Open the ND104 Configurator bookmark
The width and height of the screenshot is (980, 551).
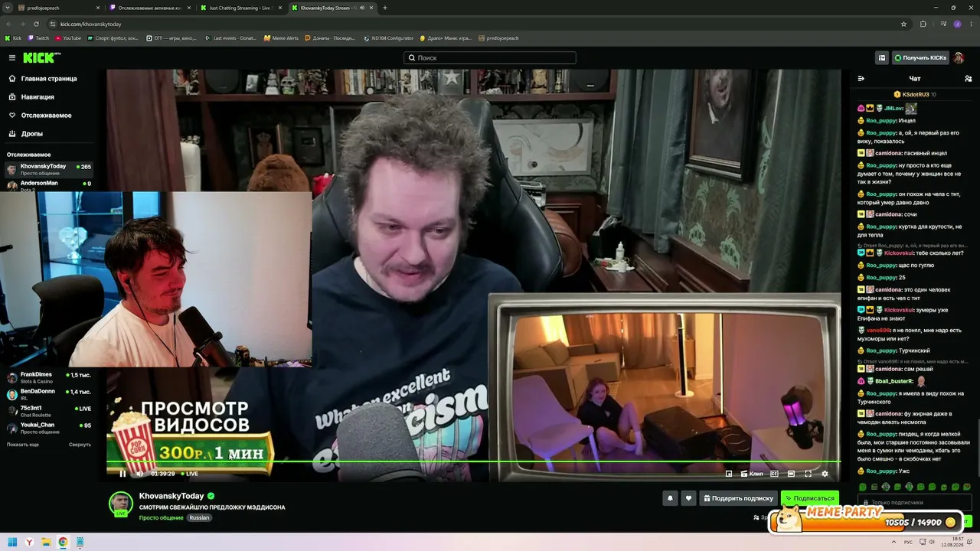(388, 38)
